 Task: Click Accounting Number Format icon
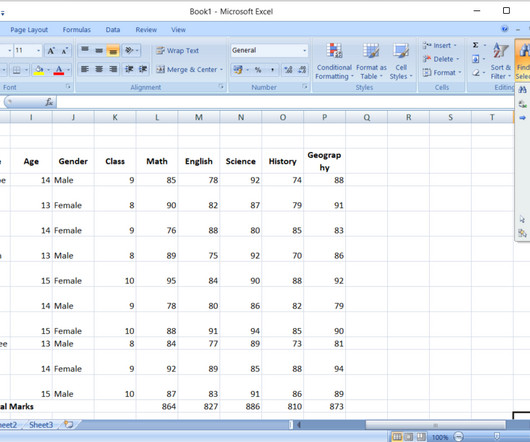[x=238, y=70]
